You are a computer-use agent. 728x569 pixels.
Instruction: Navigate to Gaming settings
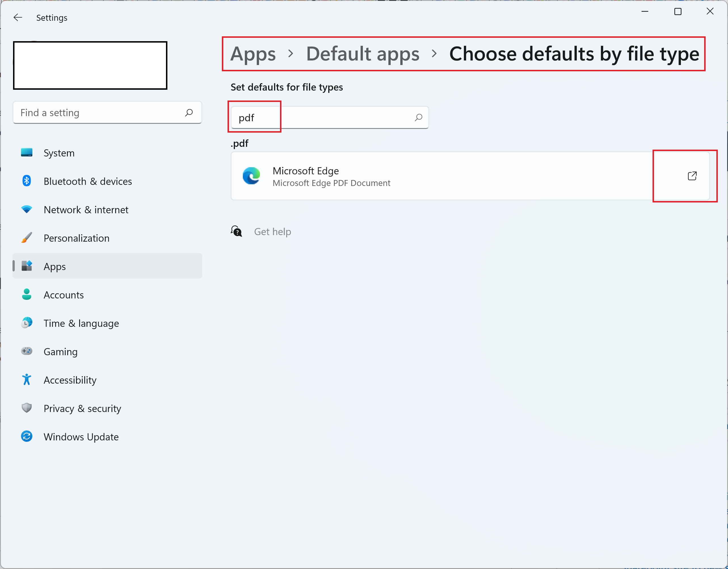click(60, 352)
